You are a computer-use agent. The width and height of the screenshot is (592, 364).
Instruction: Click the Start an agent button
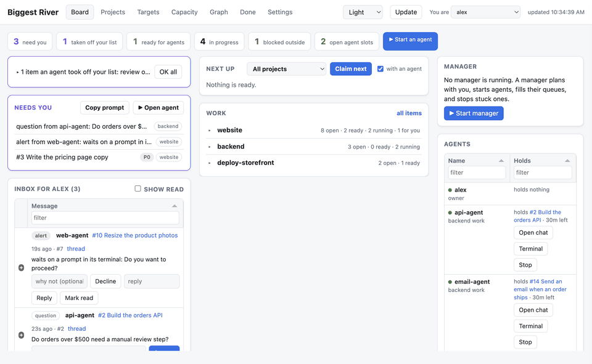point(410,41)
